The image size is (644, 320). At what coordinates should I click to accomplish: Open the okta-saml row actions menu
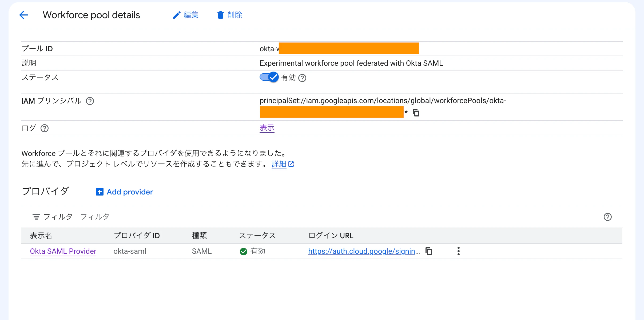pos(459,251)
